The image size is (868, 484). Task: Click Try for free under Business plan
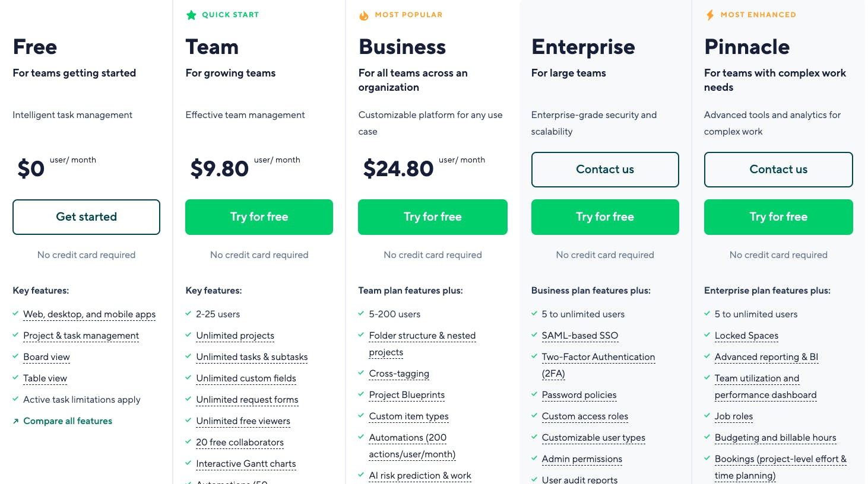(432, 216)
